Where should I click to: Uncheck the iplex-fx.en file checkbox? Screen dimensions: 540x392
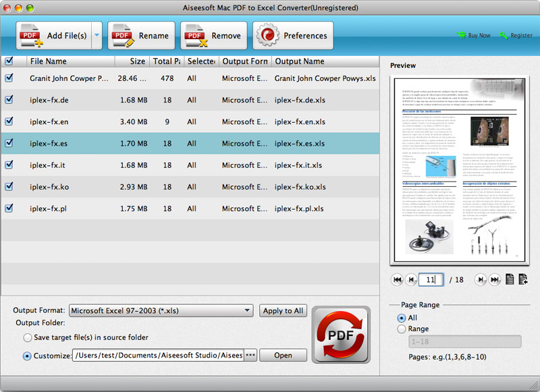(9, 121)
